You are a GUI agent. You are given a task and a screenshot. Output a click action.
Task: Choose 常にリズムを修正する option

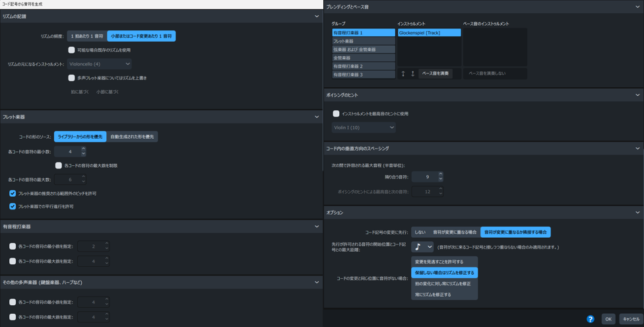(x=434, y=295)
